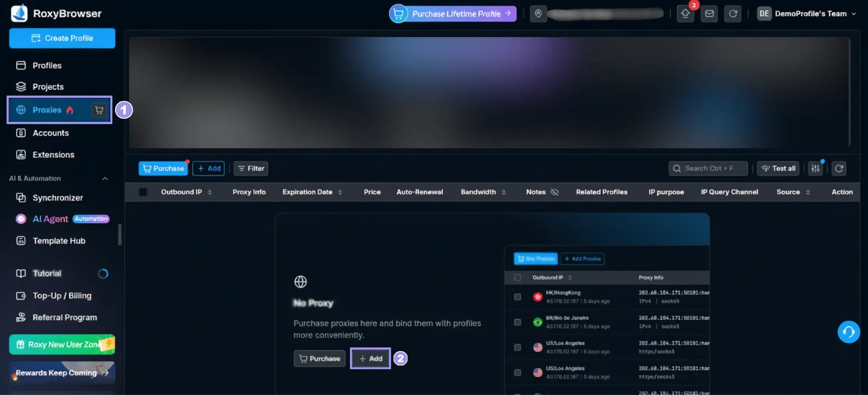
Task: Open the Roxy New User Zone banner
Action: pyautogui.click(x=62, y=345)
